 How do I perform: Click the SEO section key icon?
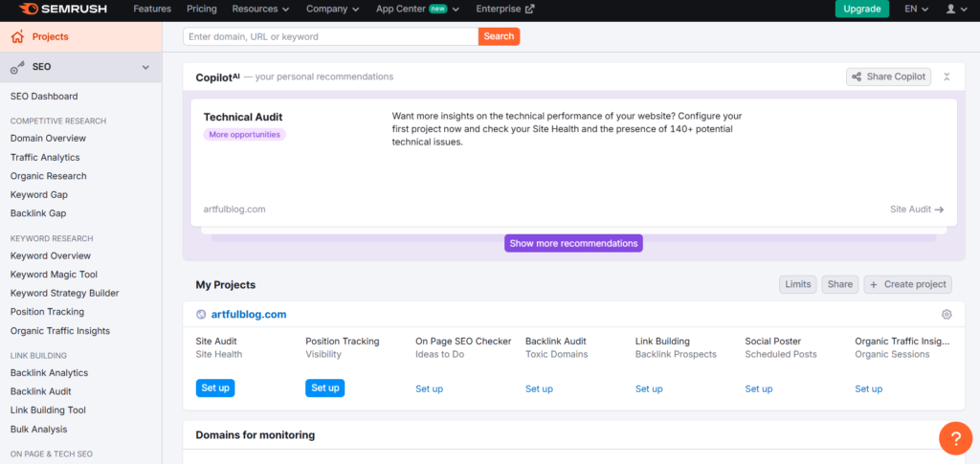pos(17,67)
